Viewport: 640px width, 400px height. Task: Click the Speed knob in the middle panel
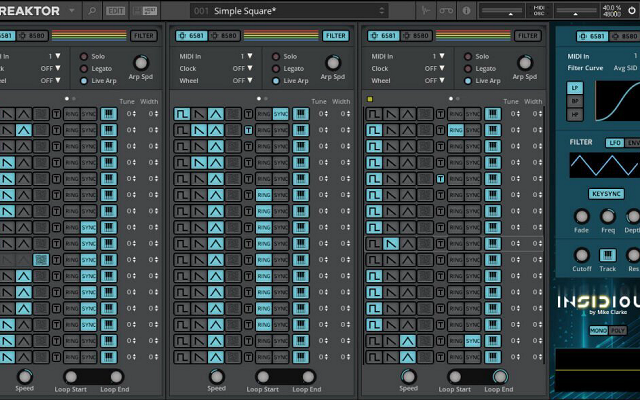tap(217, 376)
